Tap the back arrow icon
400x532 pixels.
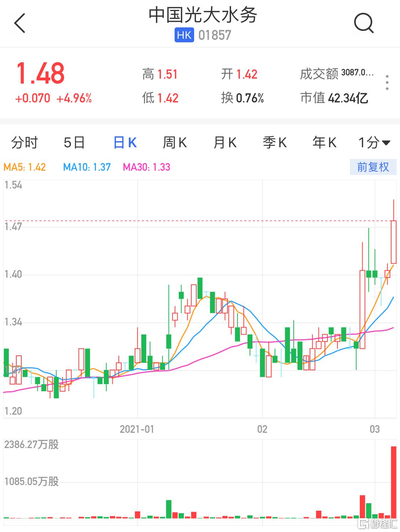pos(20,23)
